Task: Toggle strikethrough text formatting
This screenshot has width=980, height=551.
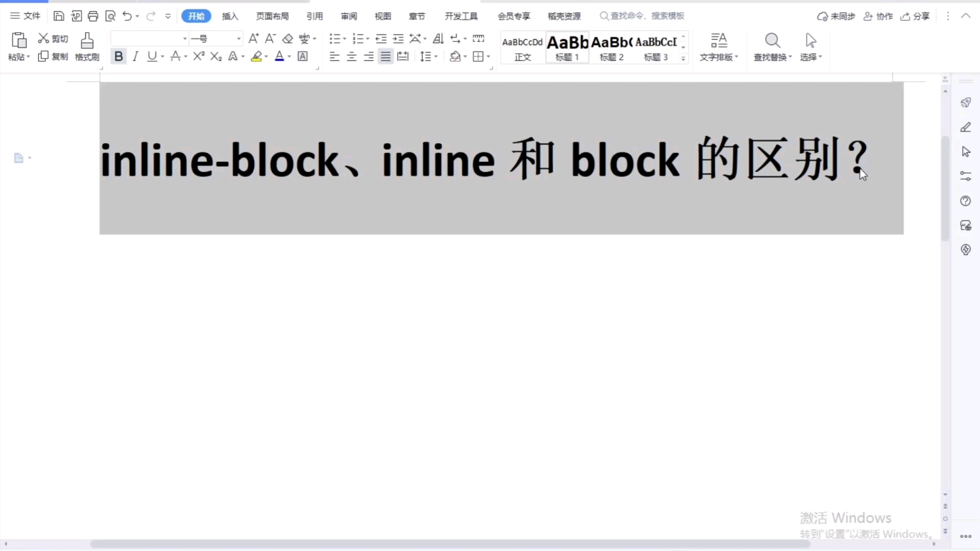Action: click(175, 56)
